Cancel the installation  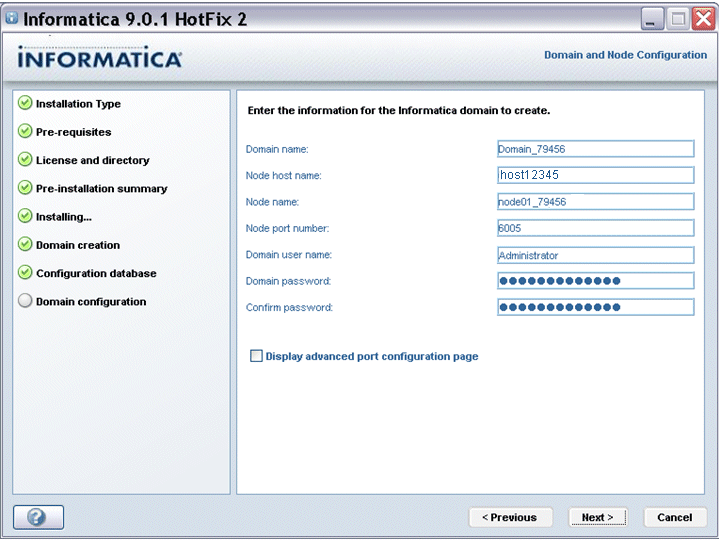[675, 517]
